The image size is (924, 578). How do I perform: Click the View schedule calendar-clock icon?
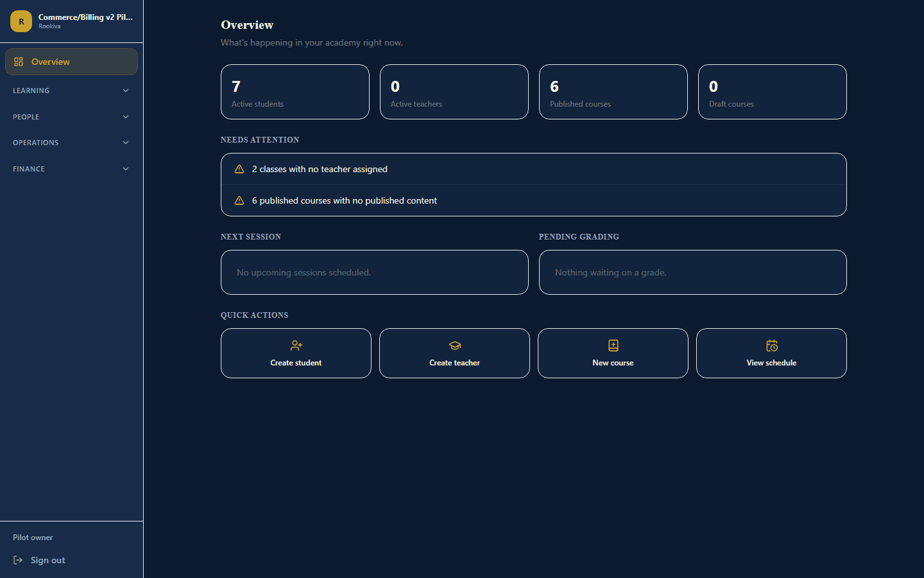tap(772, 346)
